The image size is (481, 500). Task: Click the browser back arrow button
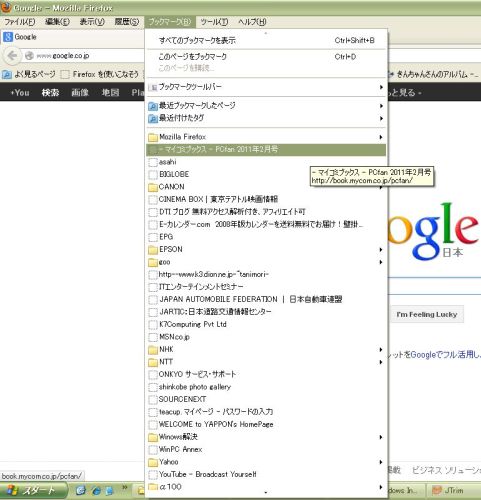pos(12,56)
